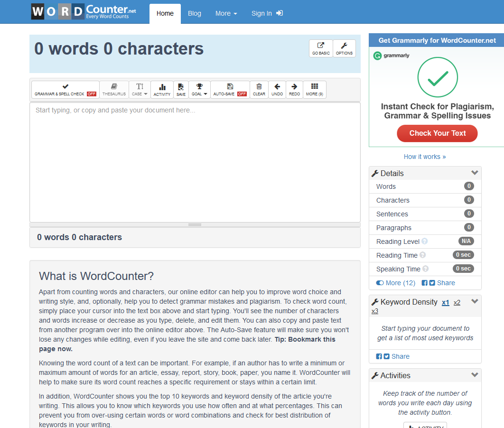
Task: Click the Words count row
Action: click(425, 186)
